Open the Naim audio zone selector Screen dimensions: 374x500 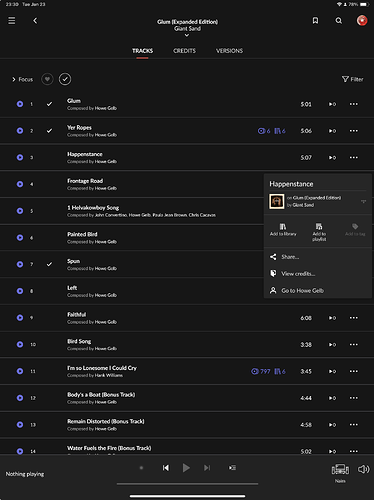[x=340, y=473]
